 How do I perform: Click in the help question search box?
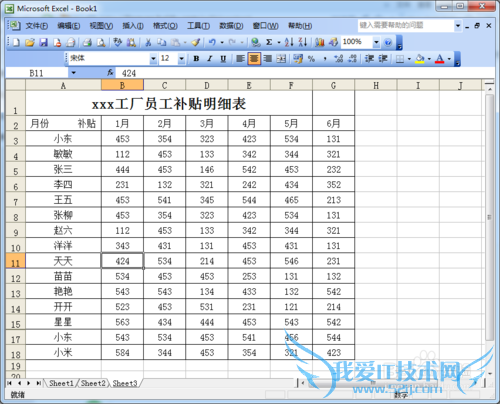406,25
